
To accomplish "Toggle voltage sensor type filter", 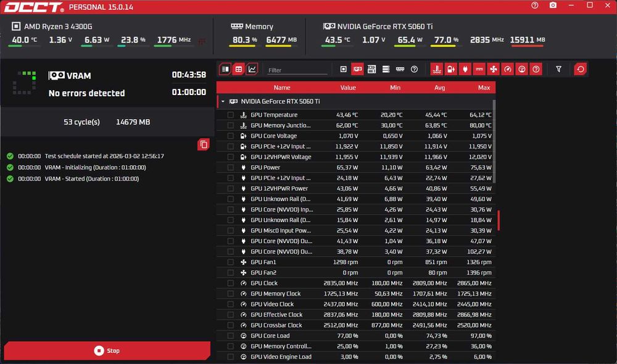I will (x=451, y=69).
